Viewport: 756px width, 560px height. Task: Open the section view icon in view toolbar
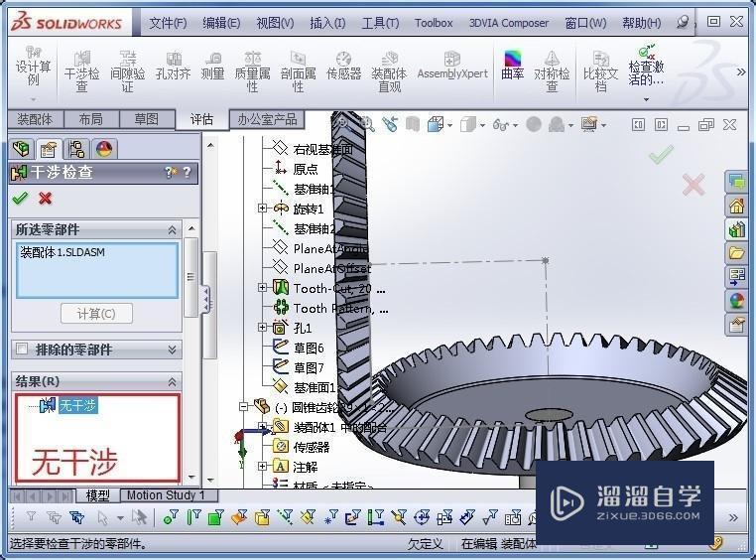pyautogui.click(x=413, y=124)
